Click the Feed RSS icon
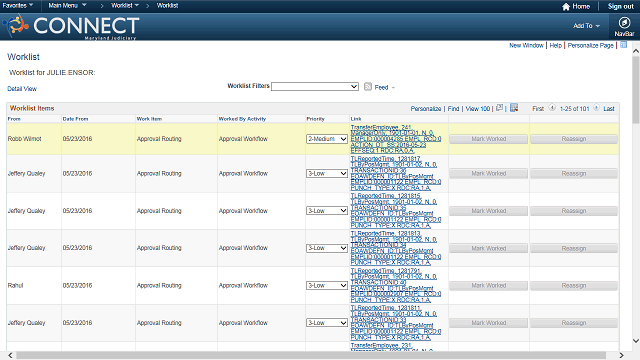Viewport: 640px width, 360px height. click(x=368, y=87)
